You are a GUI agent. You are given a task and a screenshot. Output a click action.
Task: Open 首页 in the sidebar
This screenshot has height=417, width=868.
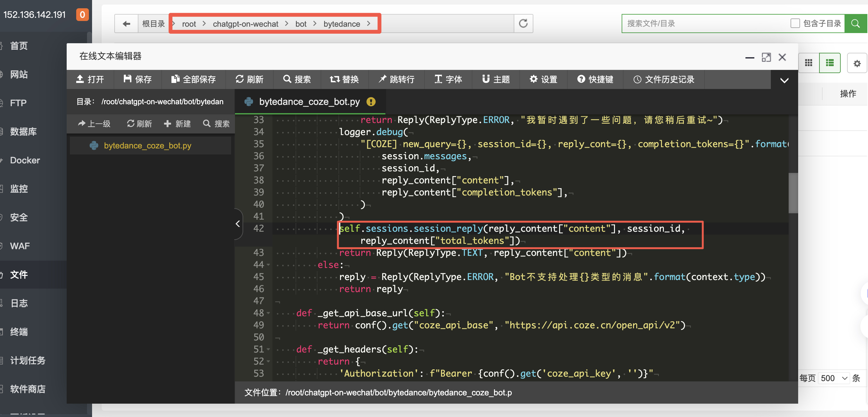[x=19, y=46]
